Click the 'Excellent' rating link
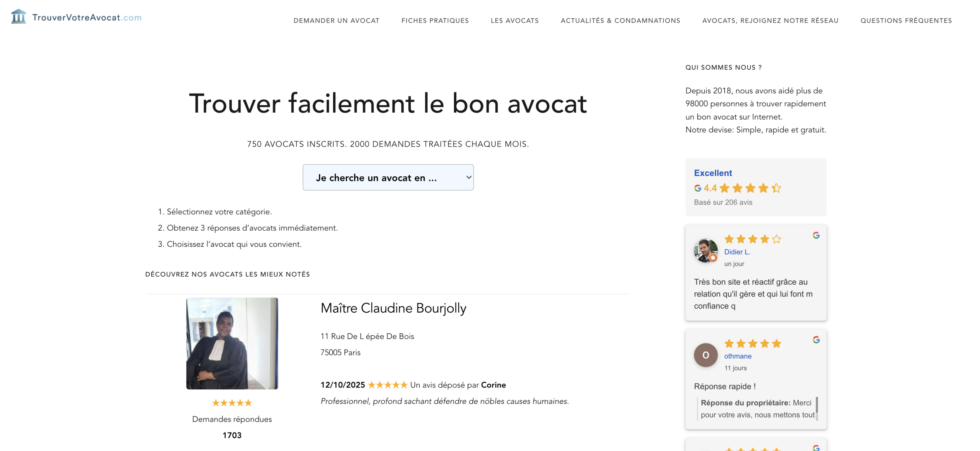Screen dimensions: 980x451 pos(712,173)
